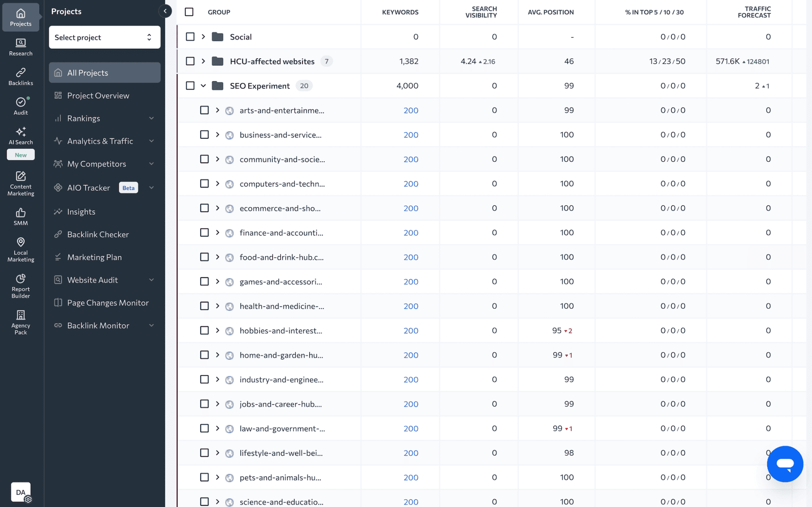This screenshot has width=812, height=507.
Task: Select the header checkbox above the GROUP column
Action: click(x=189, y=12)
